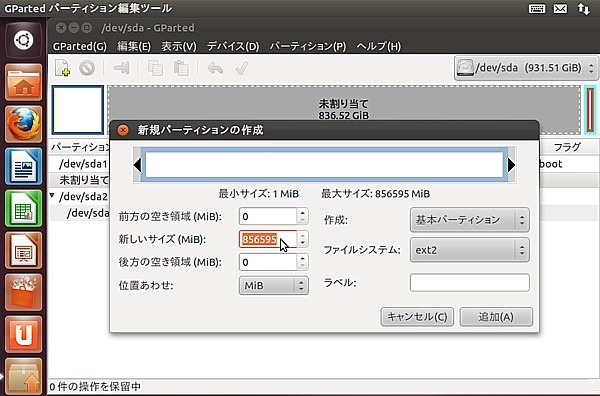Select the white sda1 partition block
The height and width of the screenshot is (396, 600).
tap(78, 110)
